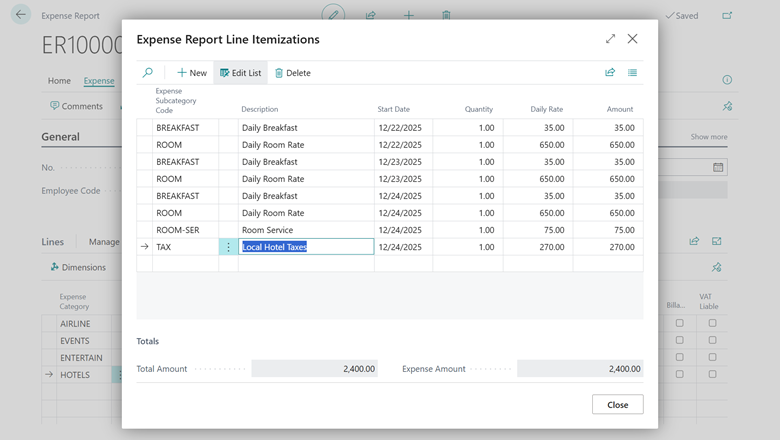Switch list view layout icon in dialog
This screenshot has height=440, width=780.
click(x=632, y=73)
